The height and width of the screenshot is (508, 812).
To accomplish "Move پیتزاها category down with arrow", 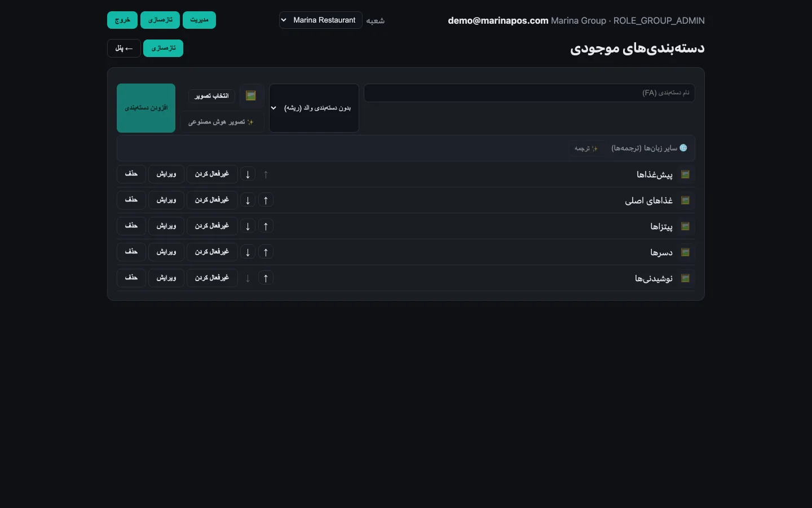I will coord(248,226).
